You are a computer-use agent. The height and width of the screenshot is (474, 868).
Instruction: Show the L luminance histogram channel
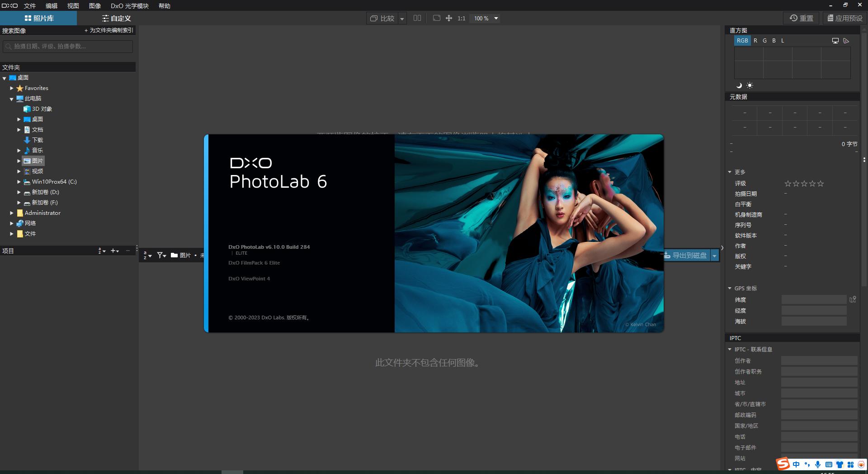coord(783,41)
